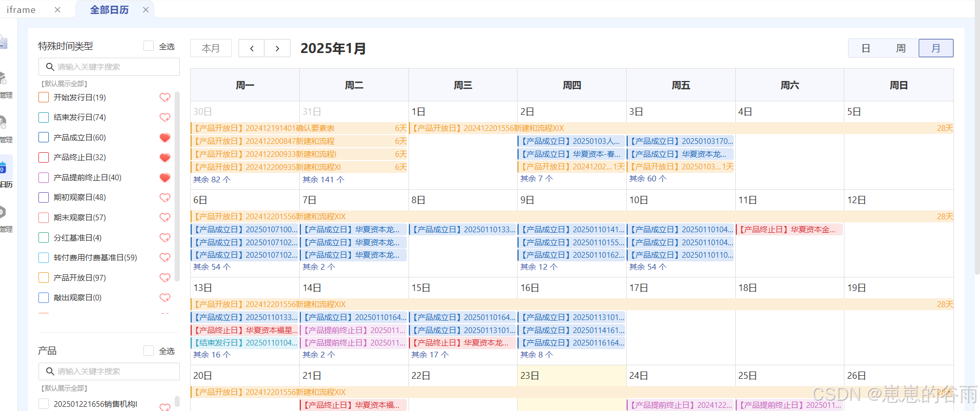The height and width of the screenshot is (411, 980).
Task: Open 产品成立日 20250110133 event on 8日
Action: click(x=462, y=229)
